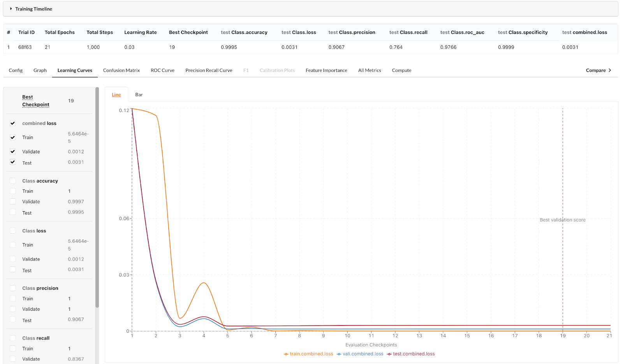
Task: Check Validate under Class accuracy
Action: point(13,201)
